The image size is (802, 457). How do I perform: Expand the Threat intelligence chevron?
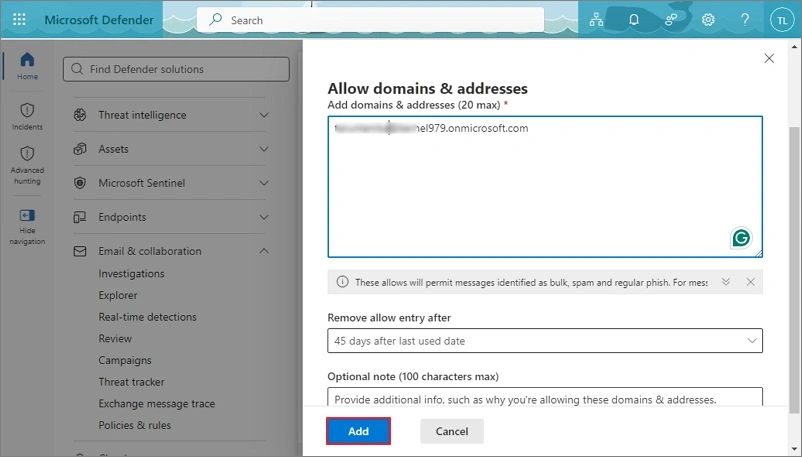(x=264, y=115)
